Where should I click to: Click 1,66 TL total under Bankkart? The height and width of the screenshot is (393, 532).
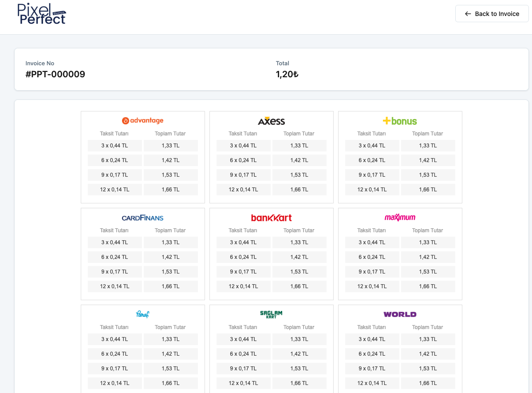click(x=299, y=286)
